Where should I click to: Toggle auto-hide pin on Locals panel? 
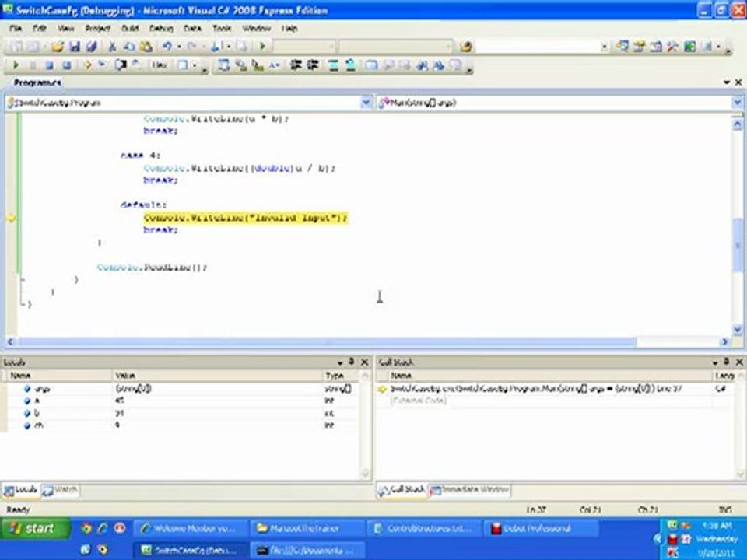[352, 362]
